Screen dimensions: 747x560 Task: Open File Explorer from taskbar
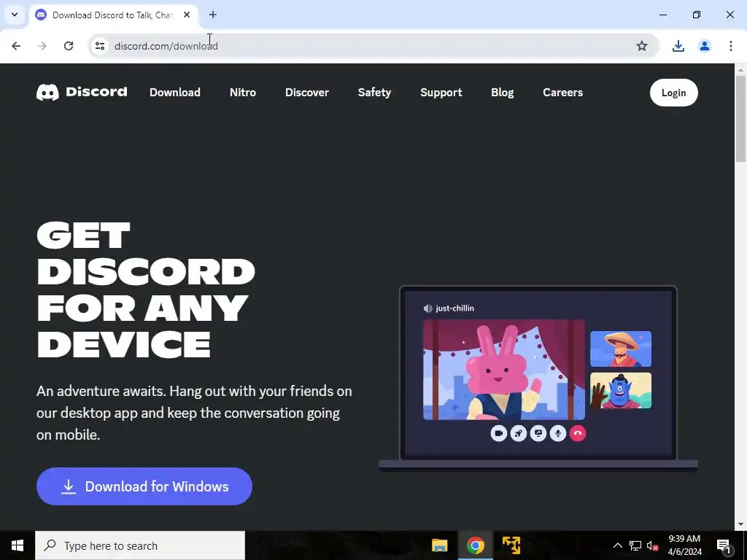click(439, 545)
